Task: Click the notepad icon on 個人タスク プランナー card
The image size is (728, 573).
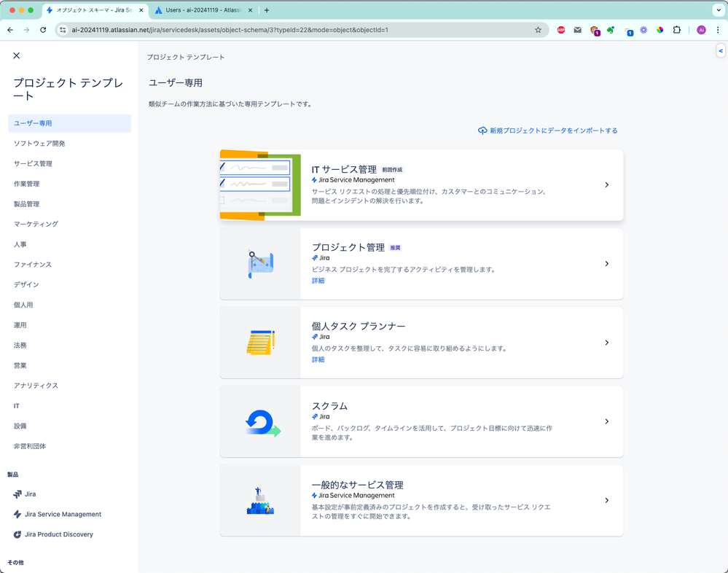Action: 261,340
